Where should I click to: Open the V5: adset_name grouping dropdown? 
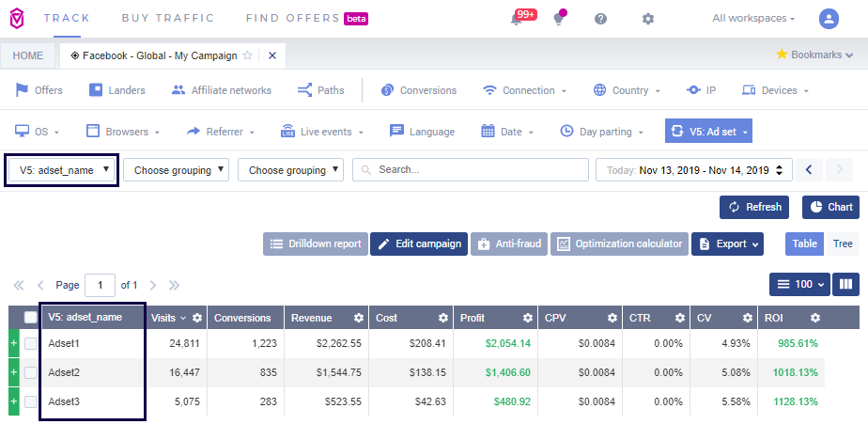[x=62, y=170]
